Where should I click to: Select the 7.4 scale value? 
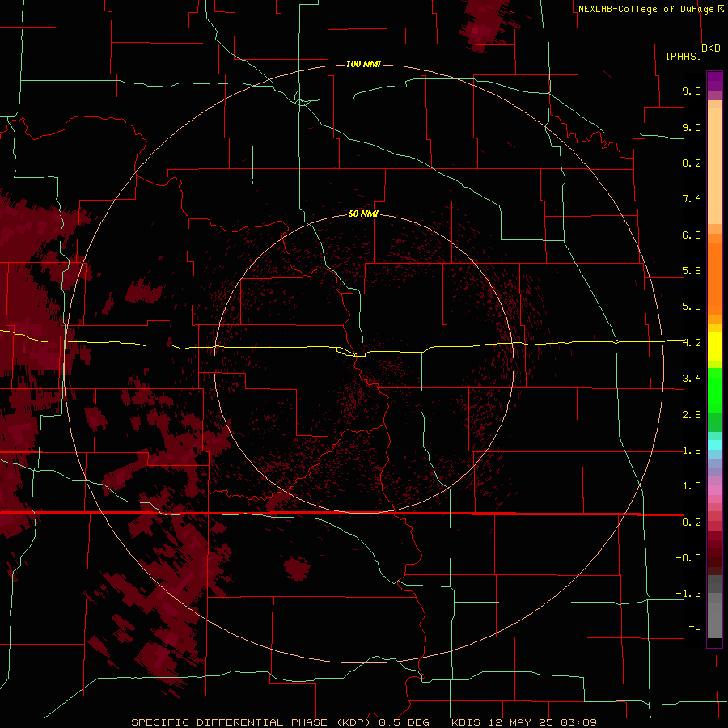[x=692, y=199]
